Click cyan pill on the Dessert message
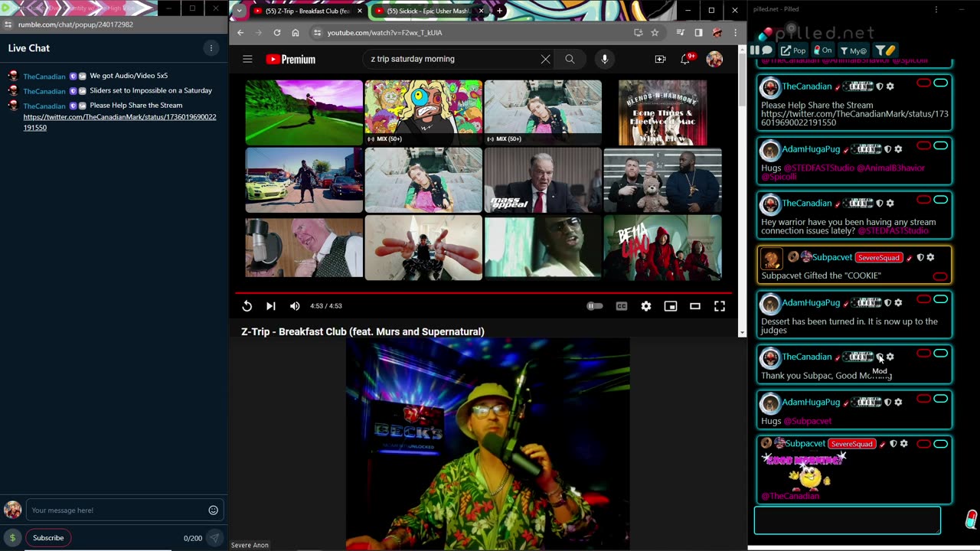This screenshot has width=980, height=551. pos(940,299)
